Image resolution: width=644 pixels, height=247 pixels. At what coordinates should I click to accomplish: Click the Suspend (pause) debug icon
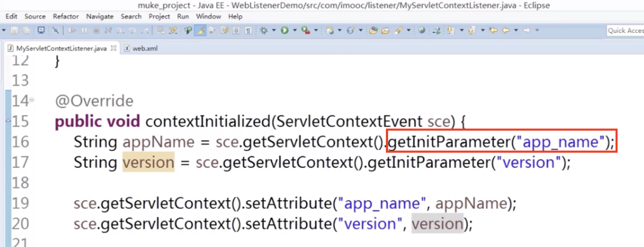pos(84,31)
